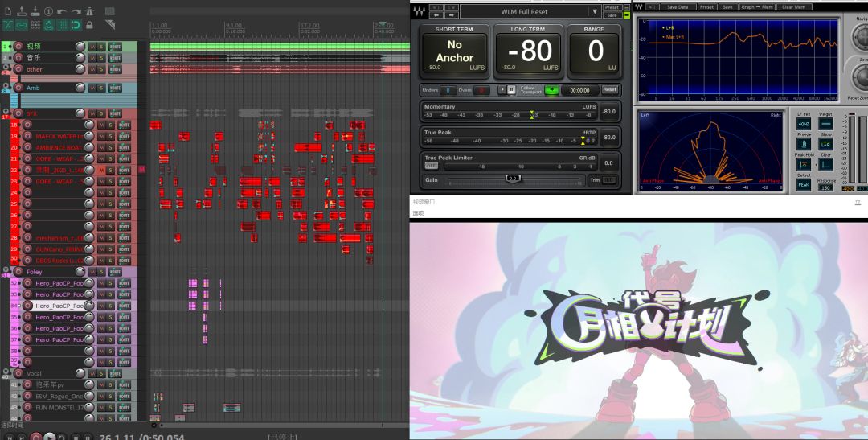Open the WLM Full Reset preset dropdown
Screen dimensions: 868x440
(x=595, y=11)
